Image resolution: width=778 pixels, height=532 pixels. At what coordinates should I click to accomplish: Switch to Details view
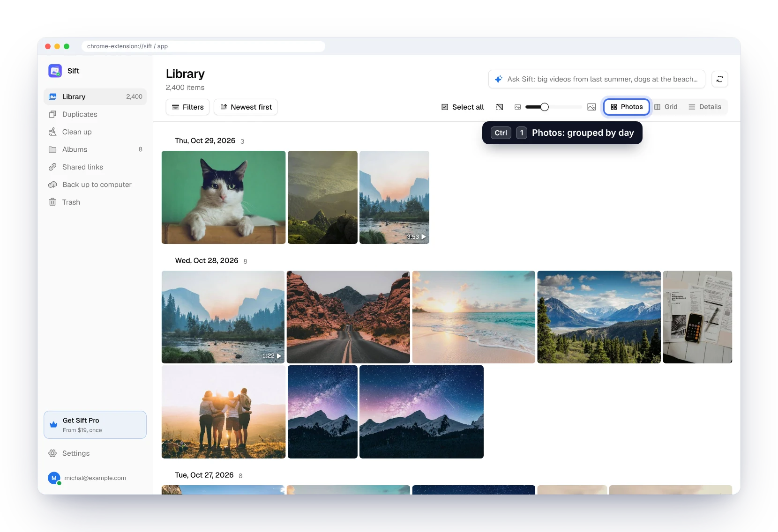click(705, 107)
